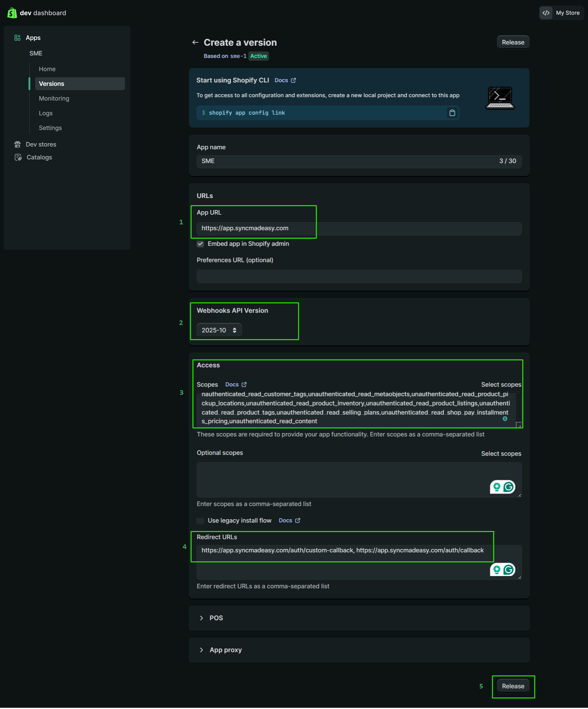Expand the POS section

pyautogui.click(x=202, y=618)
